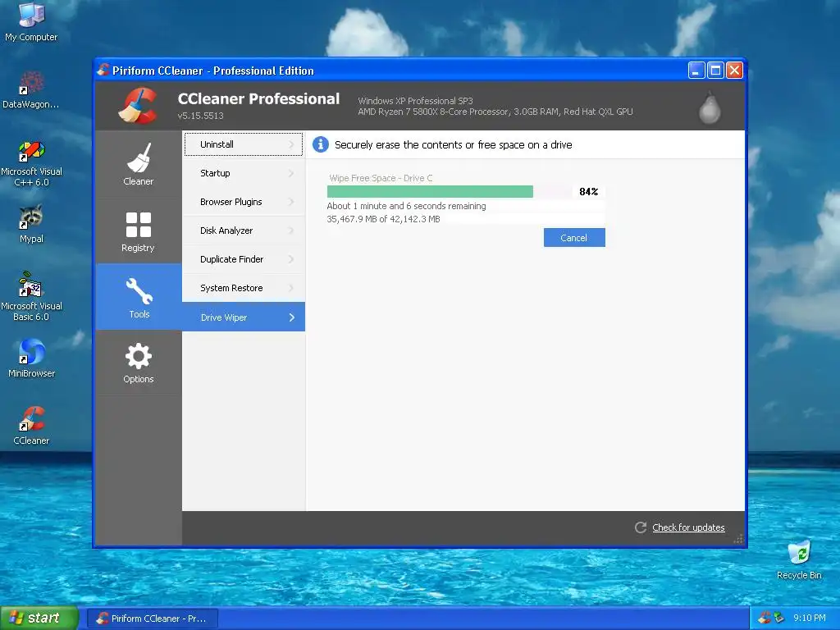Open the Windows start menu
This screenshot has width=840, height=630.
point(39,618)
